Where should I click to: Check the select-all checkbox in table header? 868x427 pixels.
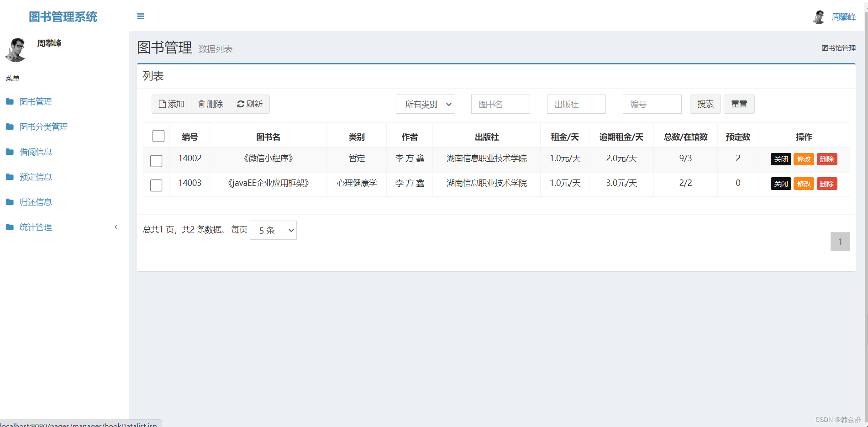[x=158, y=136]
